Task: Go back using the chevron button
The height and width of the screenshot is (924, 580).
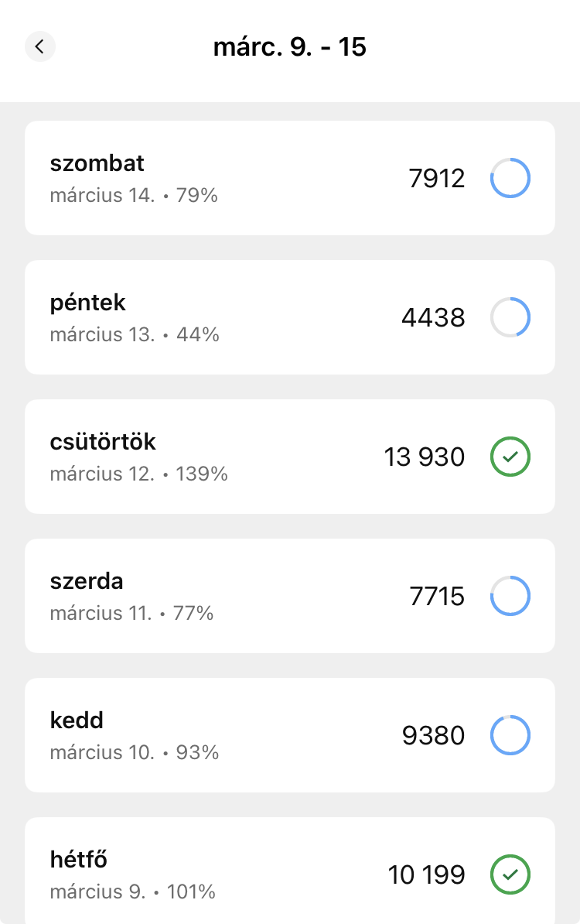Action: 40,46
